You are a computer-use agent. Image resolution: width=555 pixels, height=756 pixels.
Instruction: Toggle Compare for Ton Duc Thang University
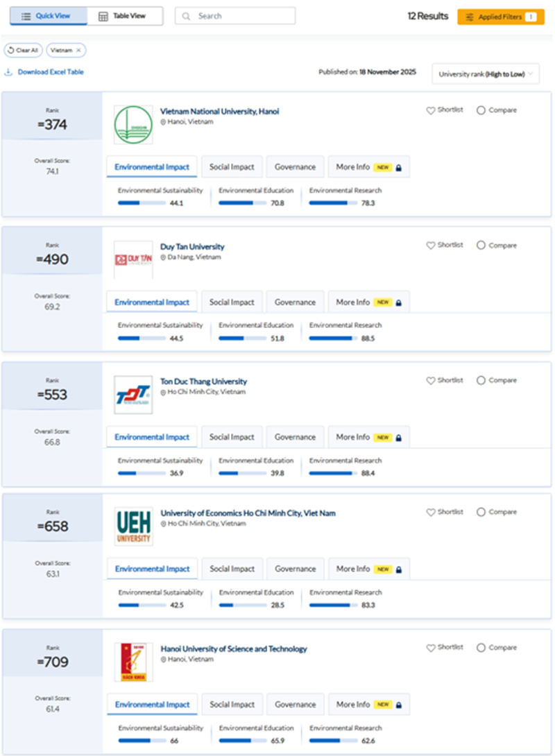tap(481, 381)
